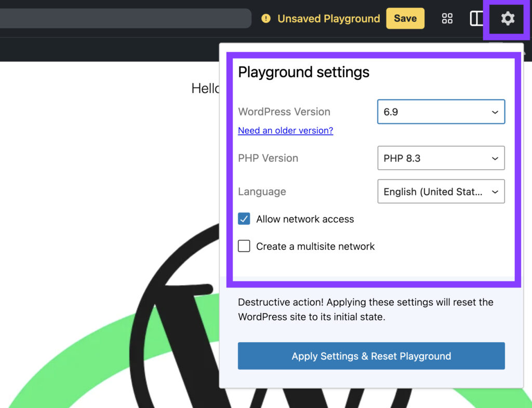Click the Destructive action warning text

pyautogui.click(x=366, y=309)
